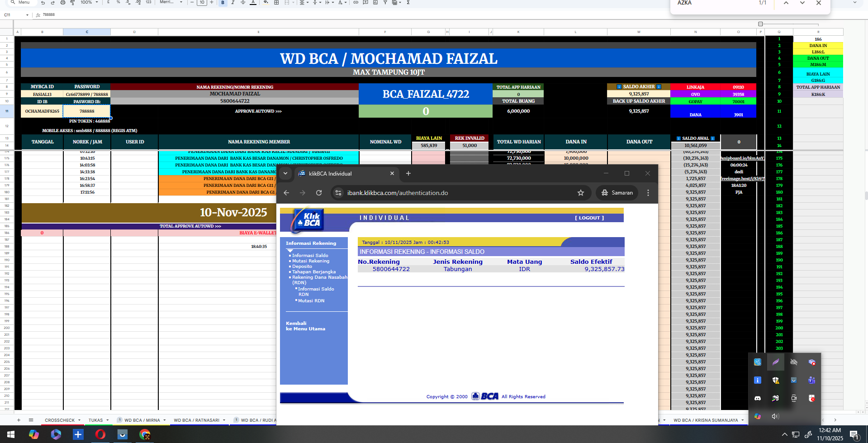Open Opera from the taskbar
The image size is (868, 443).
(x=100, y=434)
